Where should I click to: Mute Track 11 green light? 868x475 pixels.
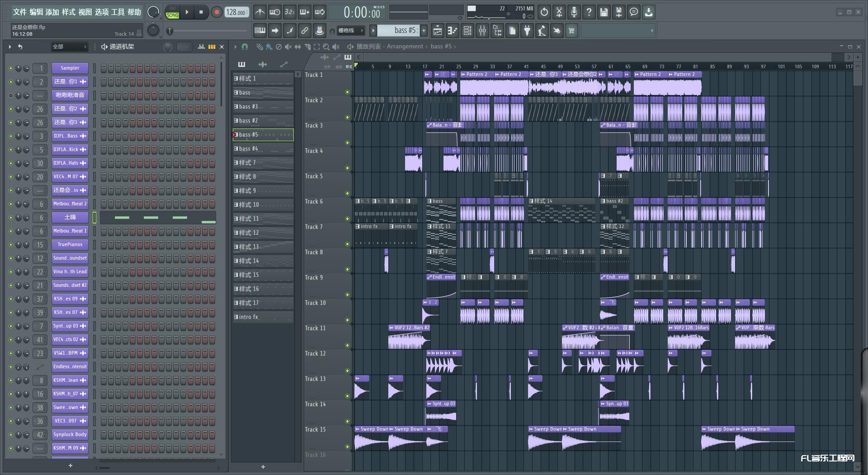[347, 346]
